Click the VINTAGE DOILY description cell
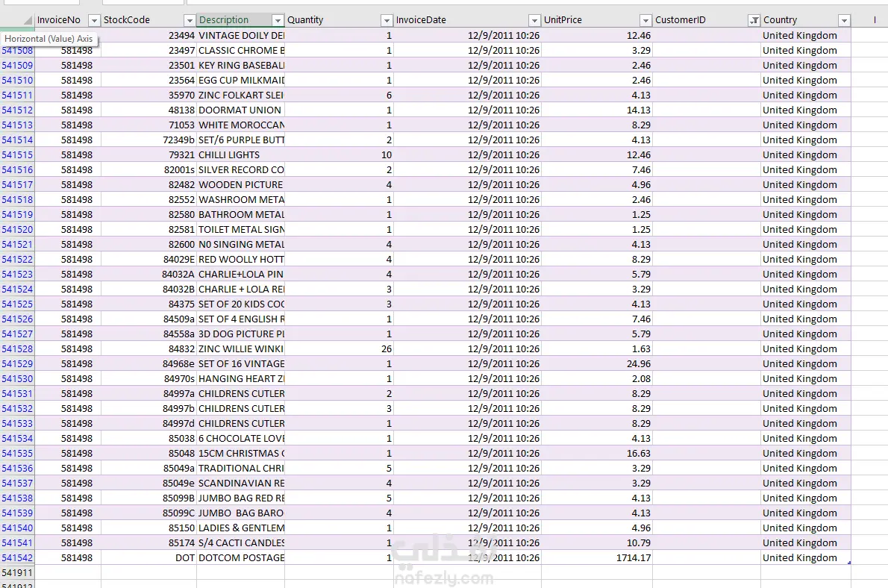 coord(241,35)
